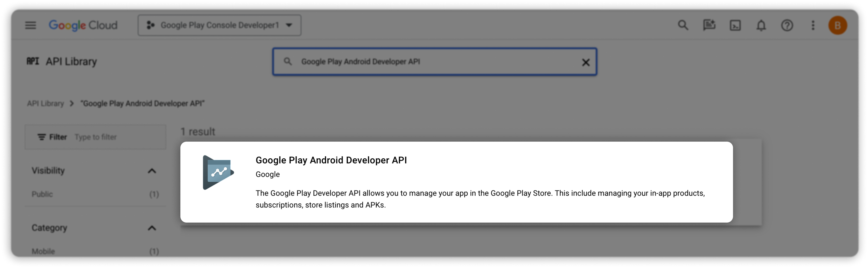Screen dimensions: 868x268
Task: Collapse the Visibility filter section
Action: coord(152,171)
